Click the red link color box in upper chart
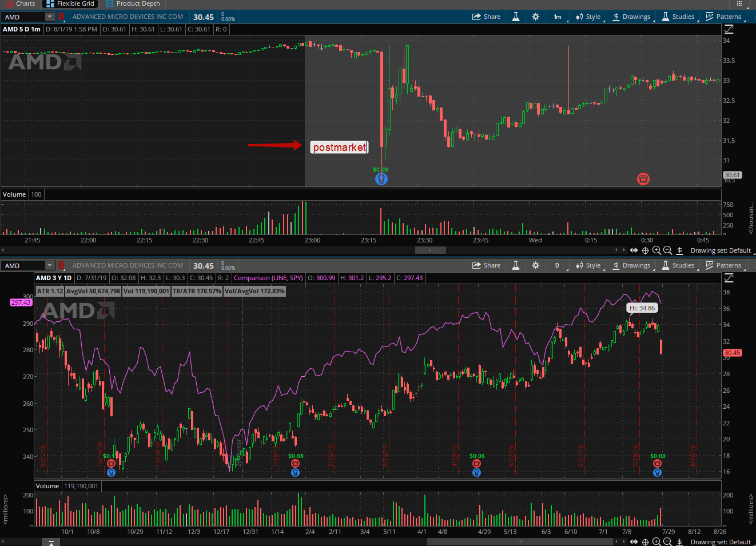 click(61, 17)
